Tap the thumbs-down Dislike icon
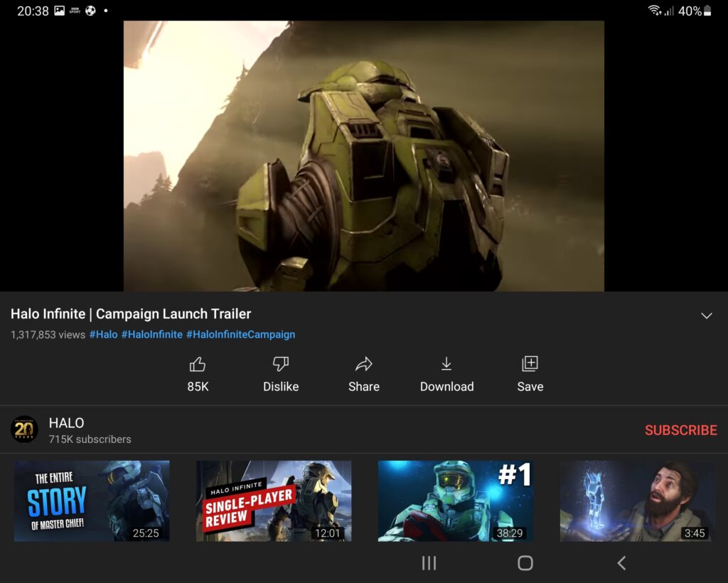This screenshot has height=583, width=728. (x=280, y=364)
